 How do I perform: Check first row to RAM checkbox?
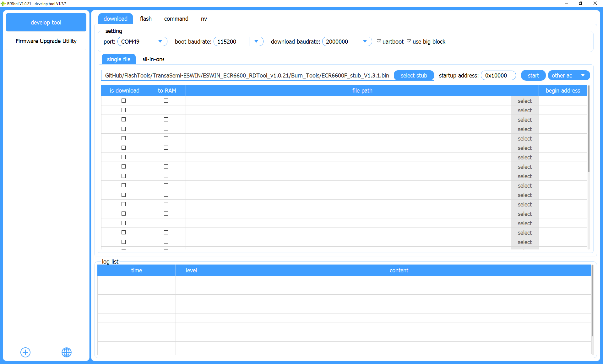[166, 101]
